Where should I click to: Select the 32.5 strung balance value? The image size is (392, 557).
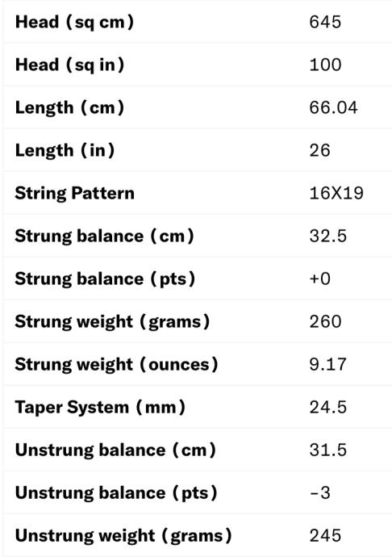328,237
